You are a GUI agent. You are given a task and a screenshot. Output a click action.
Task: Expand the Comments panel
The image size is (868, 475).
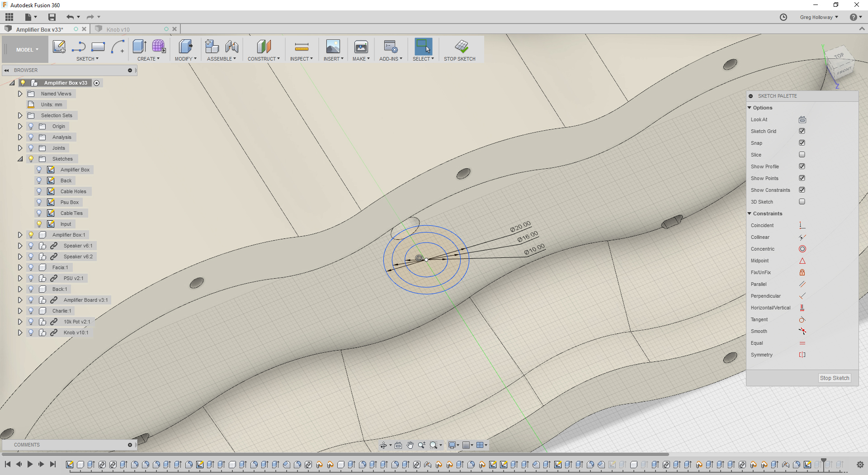click(130, 445)
